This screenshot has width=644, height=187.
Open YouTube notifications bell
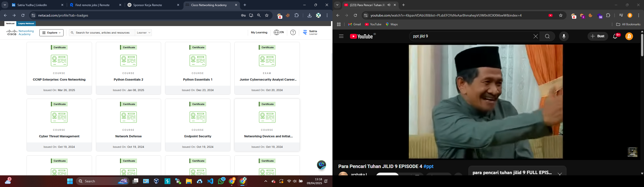(616, 37)
